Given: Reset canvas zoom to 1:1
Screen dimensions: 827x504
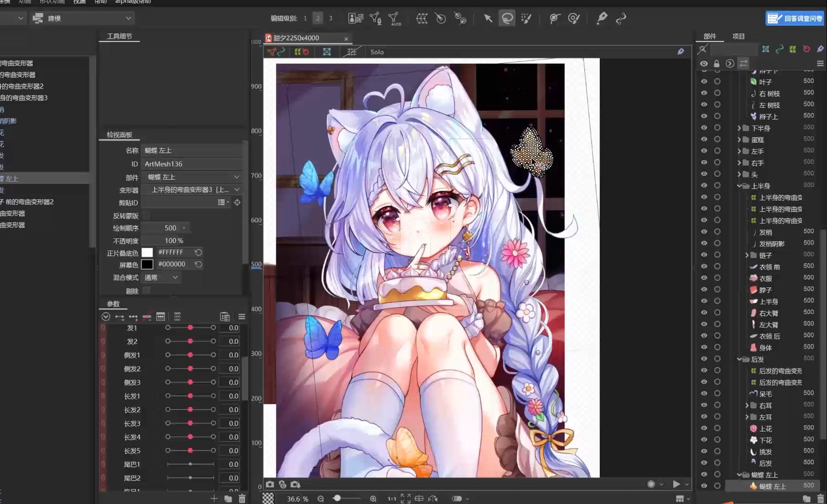Looking at the screenshot, I should tap(392, 498).
